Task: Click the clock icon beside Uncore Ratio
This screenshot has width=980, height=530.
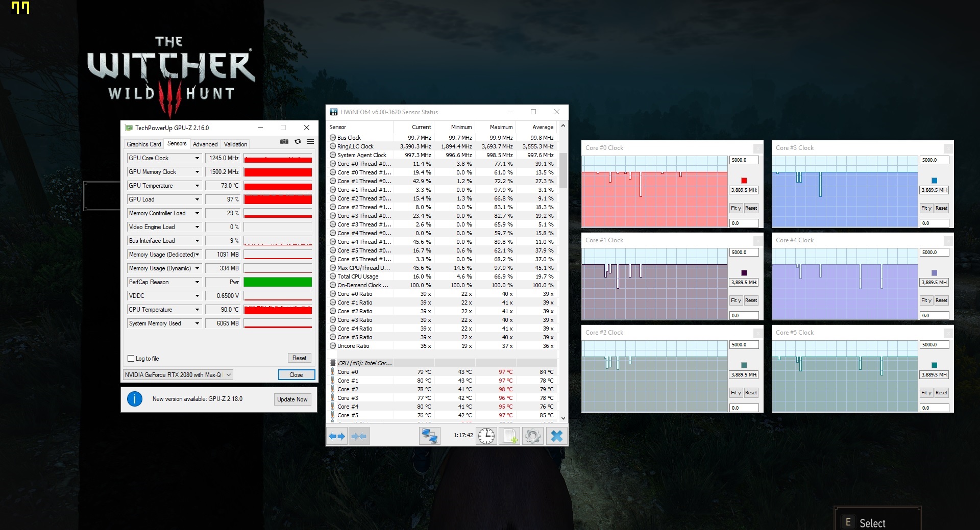Action: [x=333, y=346]
